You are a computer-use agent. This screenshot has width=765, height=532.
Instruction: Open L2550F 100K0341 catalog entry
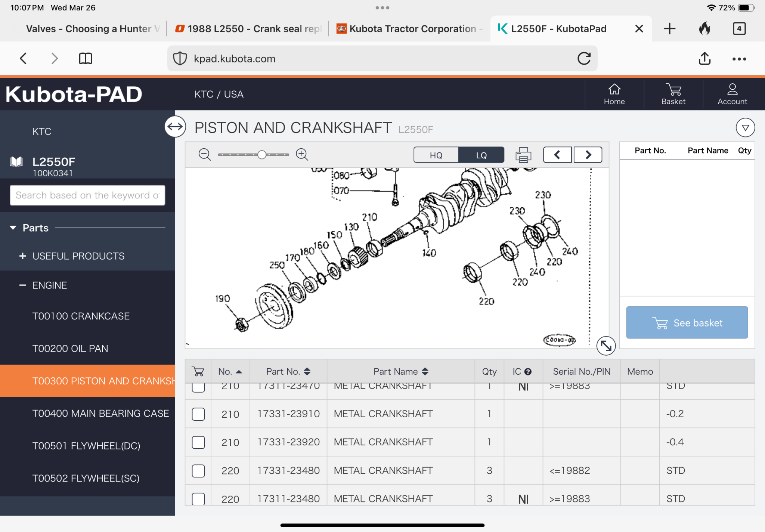coord(54,166)
